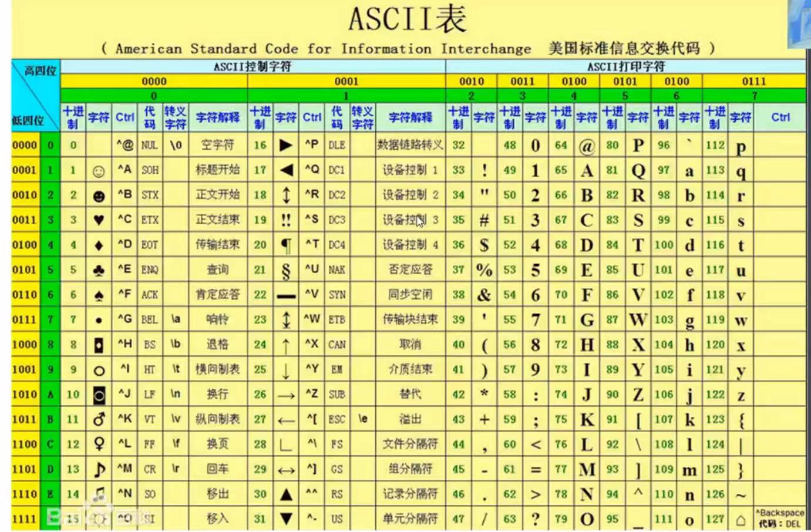Screen dimensions: 811x532
Task: Click the "DLE" code cell
Action: (x=337, y=145)
